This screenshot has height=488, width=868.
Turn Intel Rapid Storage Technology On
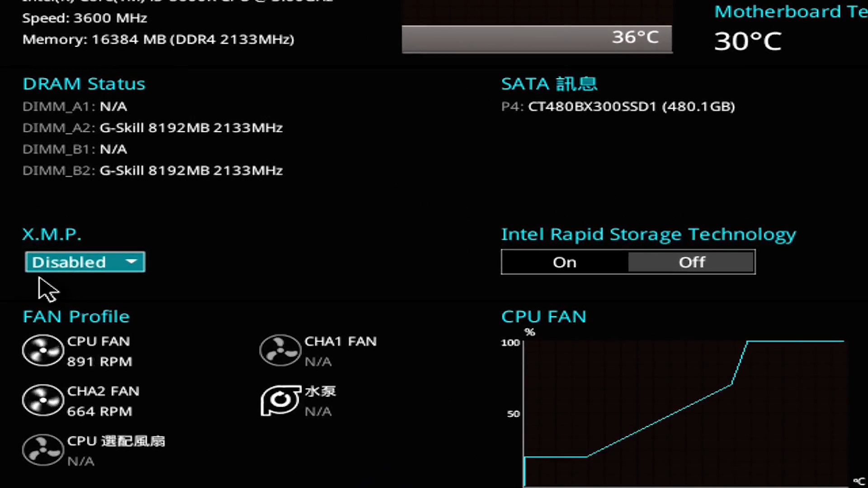coord(565,262)
